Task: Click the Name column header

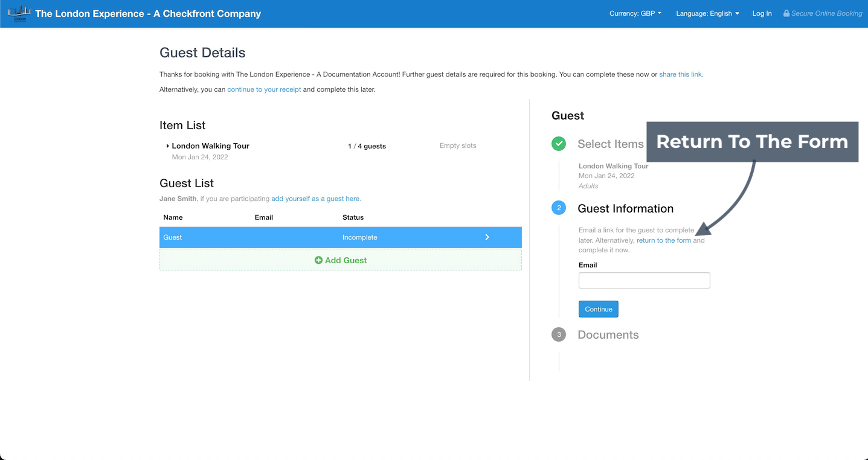Action: [x=173, y=217]
